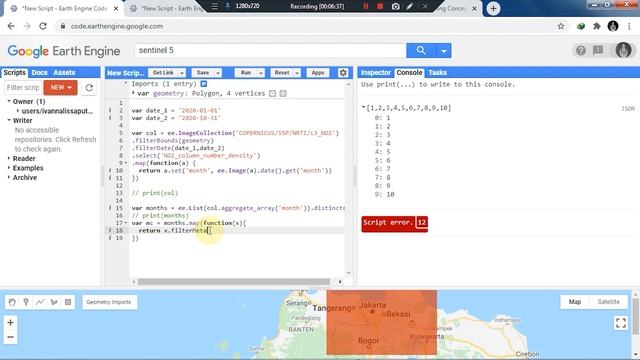
Task: Open the Help question mark icon
Action: tap(580, 50)
